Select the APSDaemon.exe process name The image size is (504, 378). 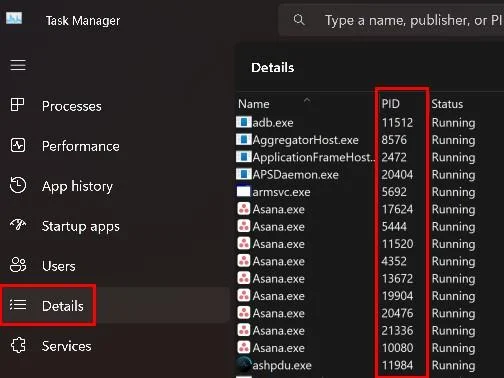(296, 175)
